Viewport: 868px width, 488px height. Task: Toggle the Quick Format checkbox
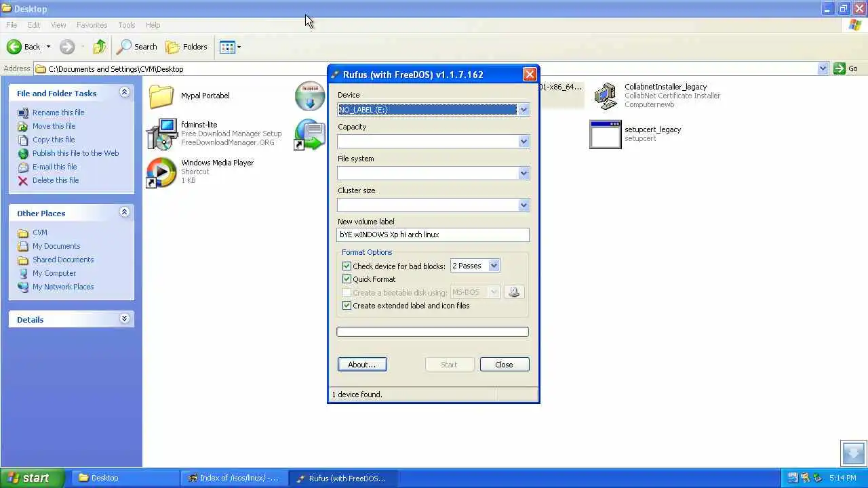click(x=347, y=279)
